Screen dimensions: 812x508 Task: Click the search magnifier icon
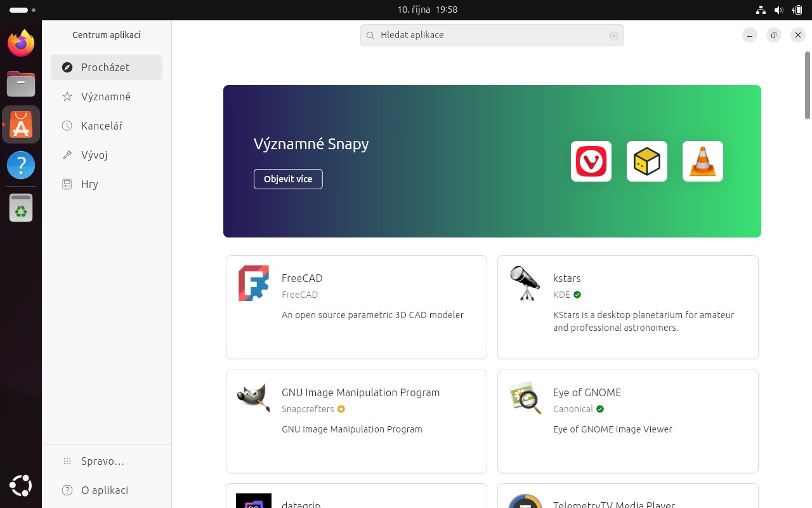tap(370, 36)
